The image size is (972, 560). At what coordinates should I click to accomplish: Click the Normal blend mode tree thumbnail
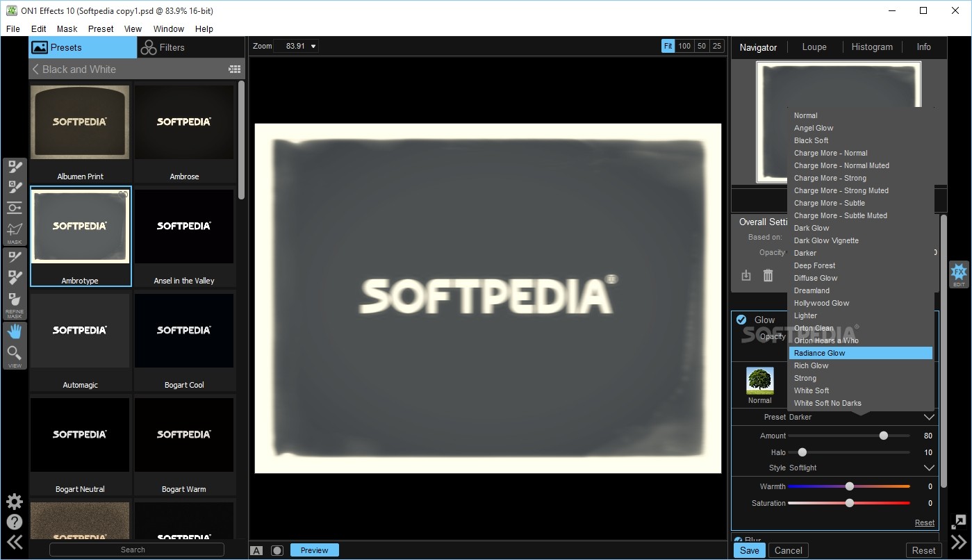[x=760, y=381]
